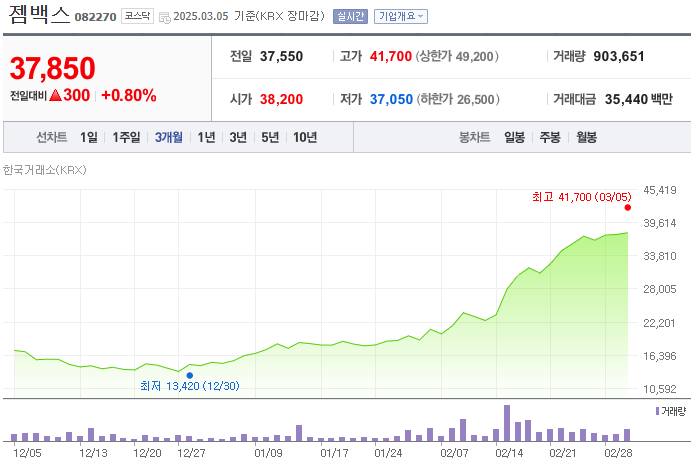Click the previous close value 37,550
691x470 pixels.
281,56
